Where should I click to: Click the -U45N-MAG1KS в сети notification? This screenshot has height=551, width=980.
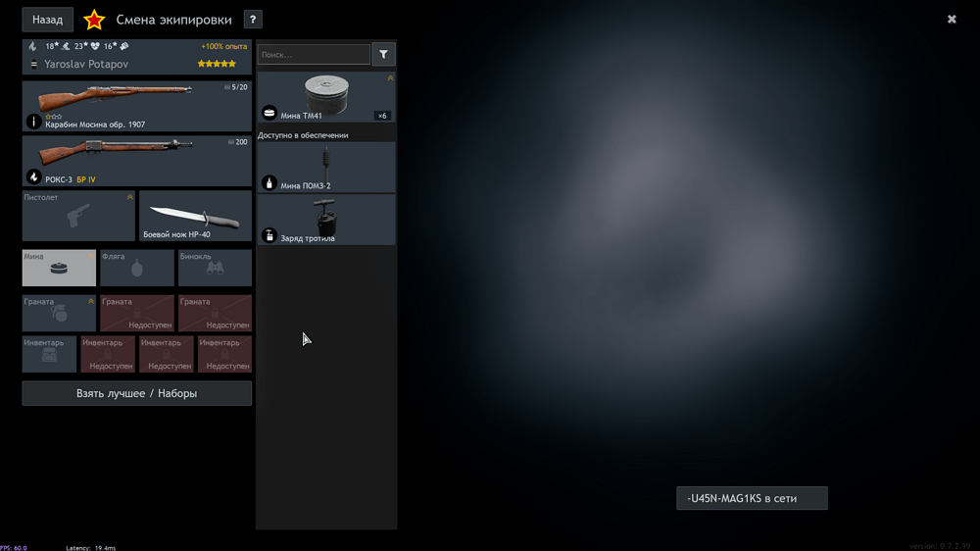(752, 498)
